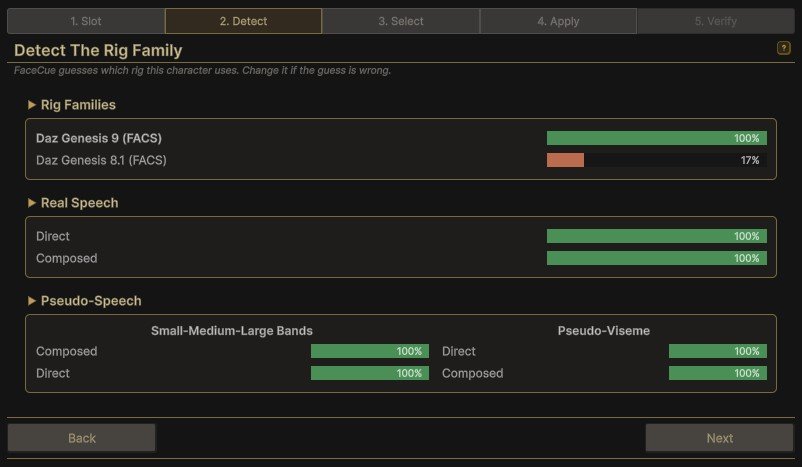The image size is (802, 467).
Task: Click the Pseudo-Viseme Direct 100% bar
Action: click(x=718, y=351)
